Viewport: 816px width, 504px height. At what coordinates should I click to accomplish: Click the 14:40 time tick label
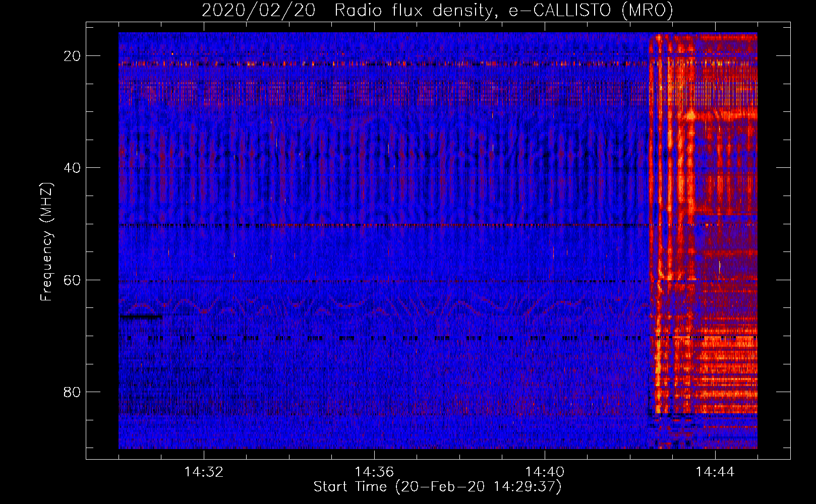(545, 472)
